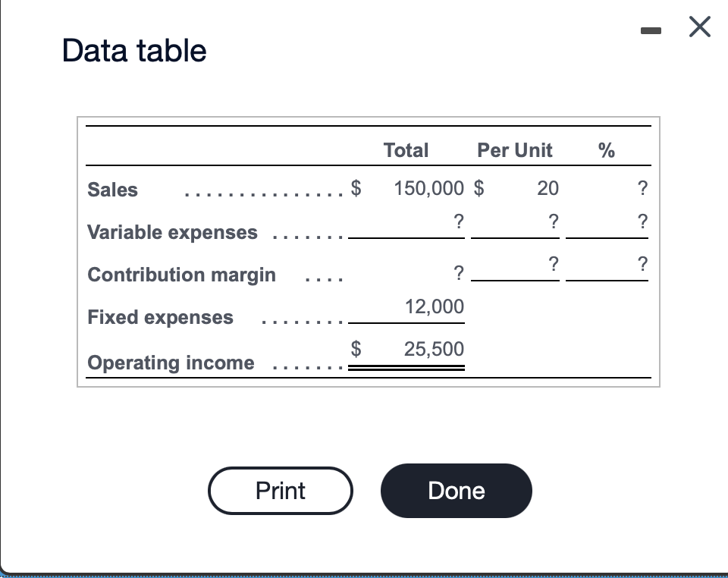Screen dimensions: 728x578
Task: Click the 25,500 operating income value
Action: pyautogui.click(x=434, y=349)
